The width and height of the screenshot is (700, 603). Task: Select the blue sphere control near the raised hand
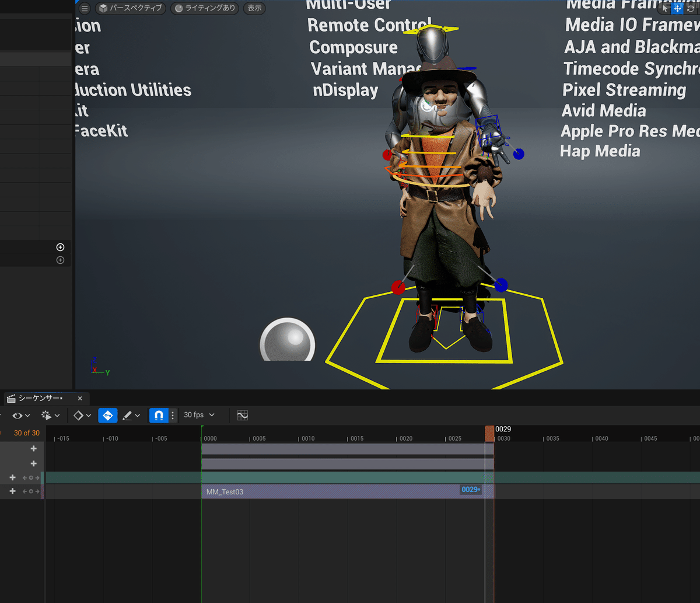(519, 154)
